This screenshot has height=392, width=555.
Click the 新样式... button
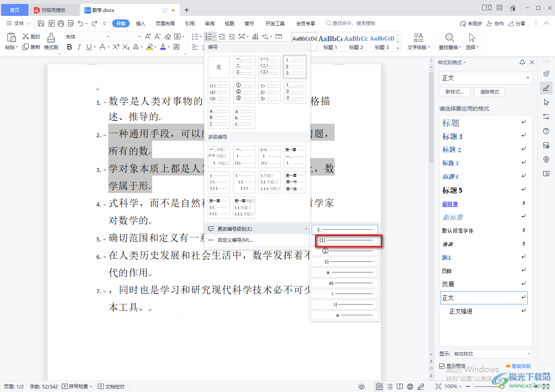tap(455, 92)
